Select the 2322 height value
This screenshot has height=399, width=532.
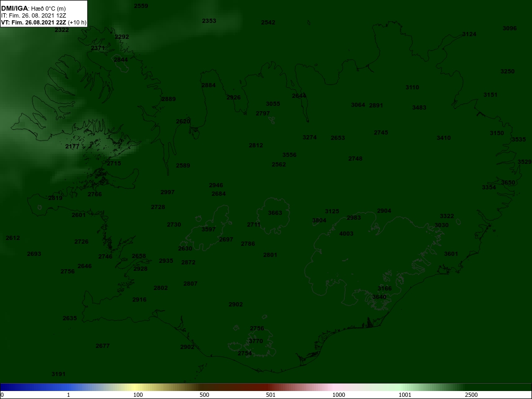point(62,30)
